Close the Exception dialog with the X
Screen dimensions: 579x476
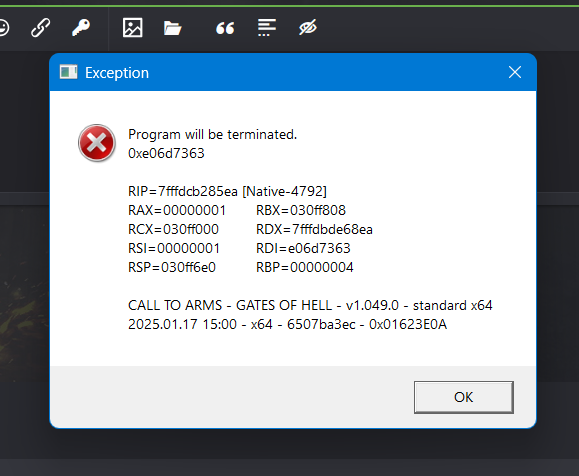515,72
